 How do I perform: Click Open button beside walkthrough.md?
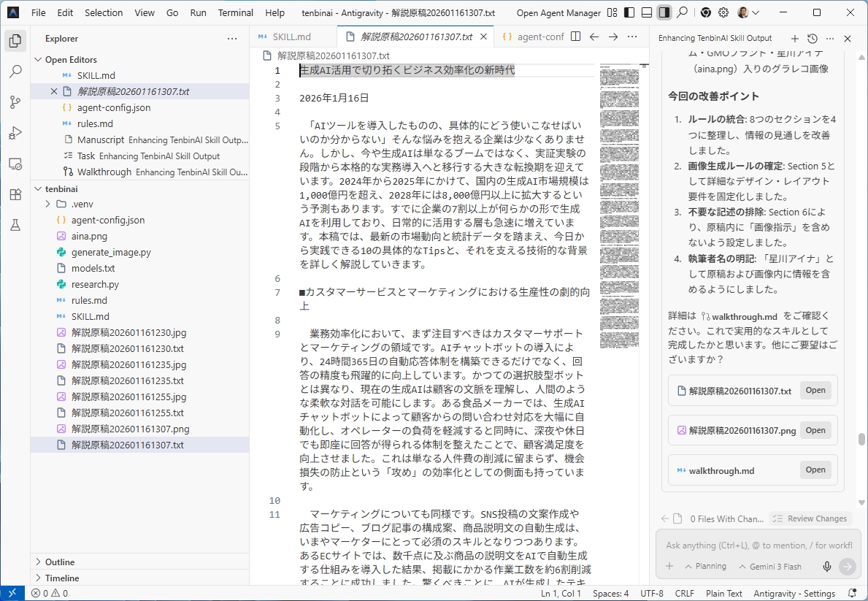[815, 470]
